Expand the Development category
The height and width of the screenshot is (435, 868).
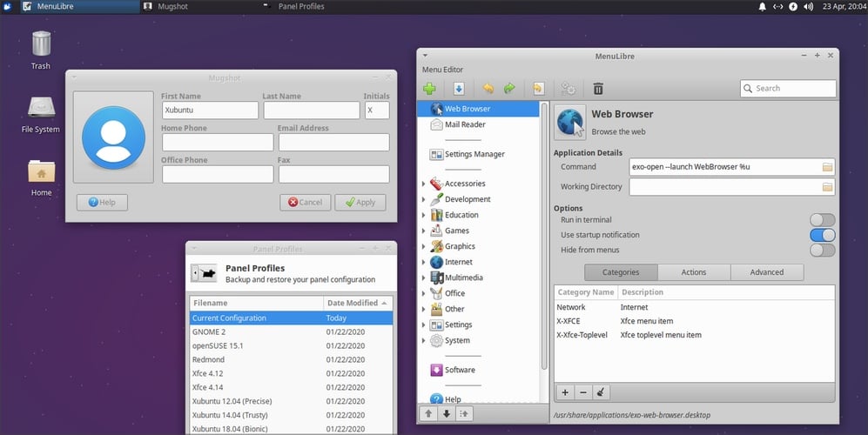coord(424,199)
